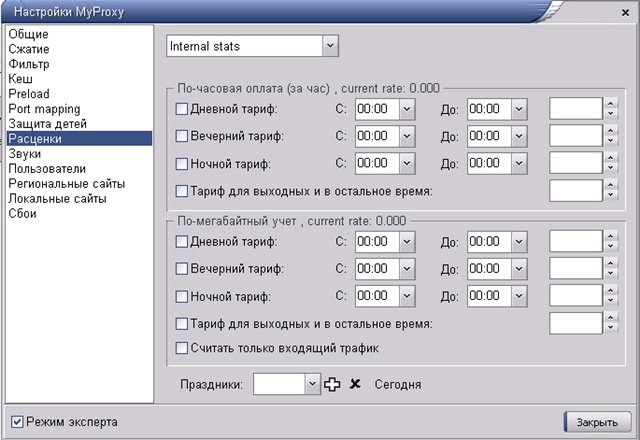Image resolution: width=640 pixels, height=440 pixels.
Task: Increase hourly Дневной тариф rate spinner
Action: click(x=611, y=104)
